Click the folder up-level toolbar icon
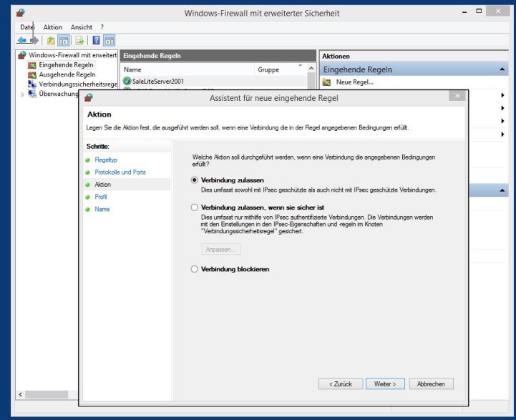This screenshot has height=420, width=516. (50, 41)
